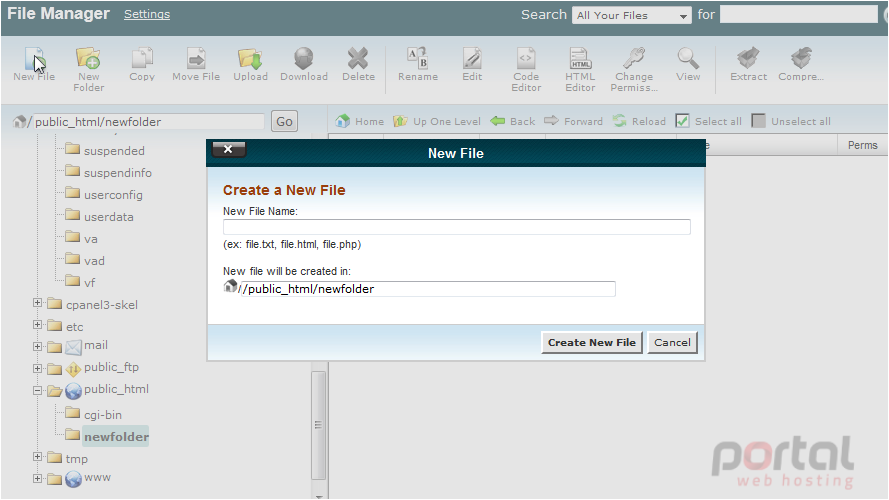The image size is (889, 500).
Task: Select the www tree folder
Action: (97, 478)
